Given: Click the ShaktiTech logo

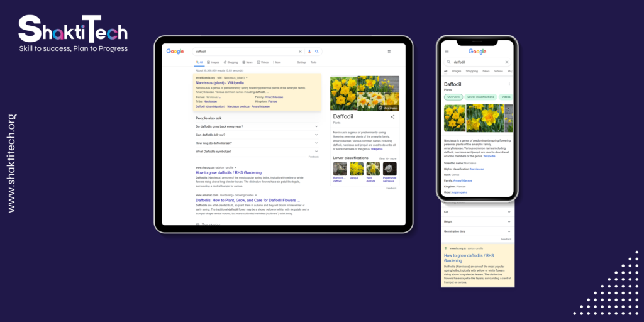Looking at the screenshot, I should pyautogui.click(x=73, y=34).
